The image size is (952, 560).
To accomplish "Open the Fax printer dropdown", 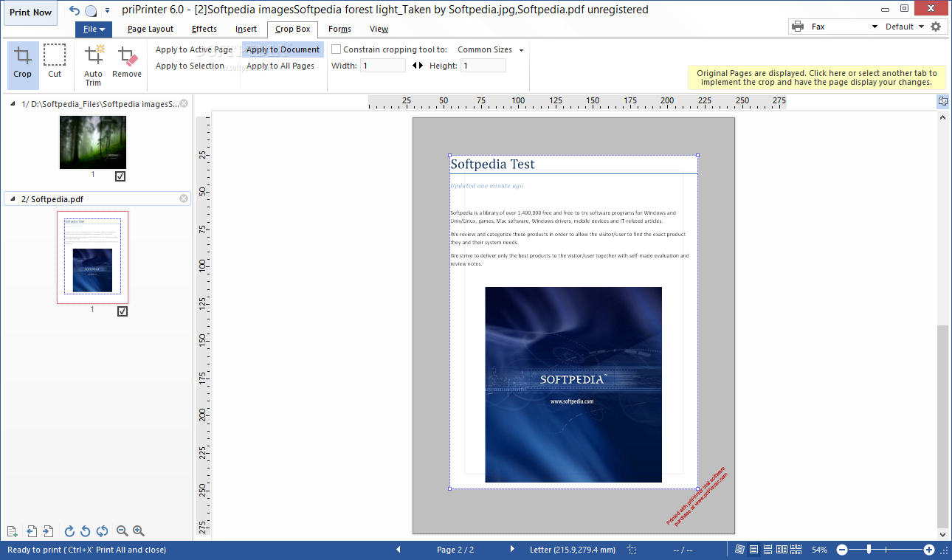I will pos(875,27).
